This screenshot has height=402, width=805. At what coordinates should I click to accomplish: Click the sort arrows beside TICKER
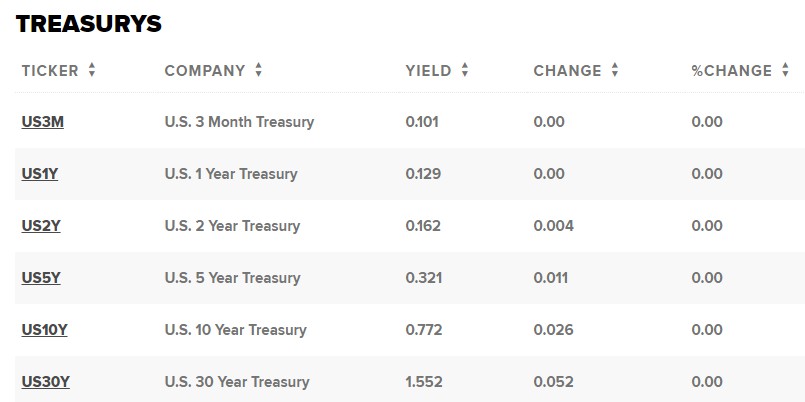tap(92, 71)
